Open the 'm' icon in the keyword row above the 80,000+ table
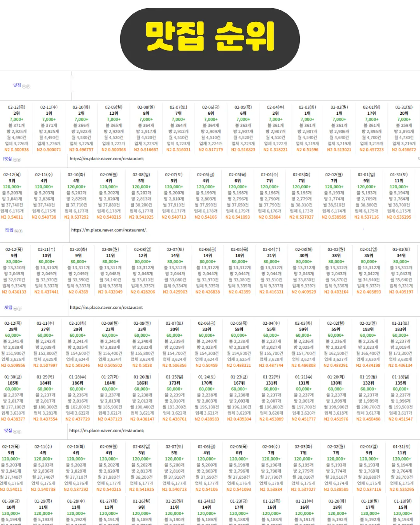420x525 pixels. 16,231
